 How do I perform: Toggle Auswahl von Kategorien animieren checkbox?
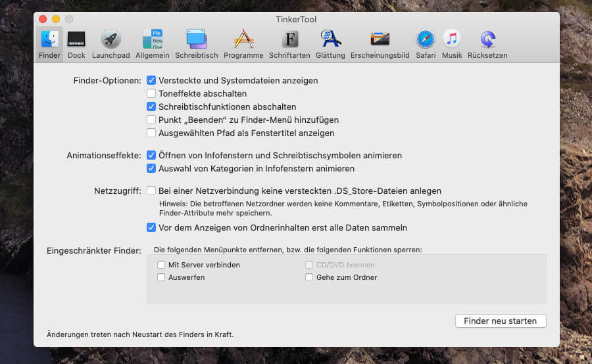151,168
